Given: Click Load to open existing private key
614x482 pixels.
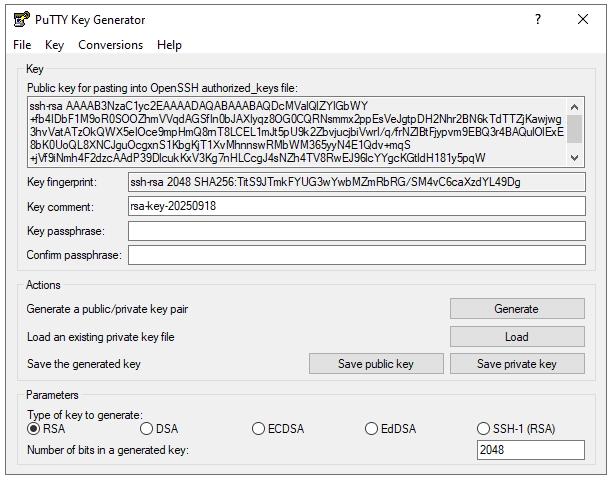Looking at the screenshot, I should [516, 337].
